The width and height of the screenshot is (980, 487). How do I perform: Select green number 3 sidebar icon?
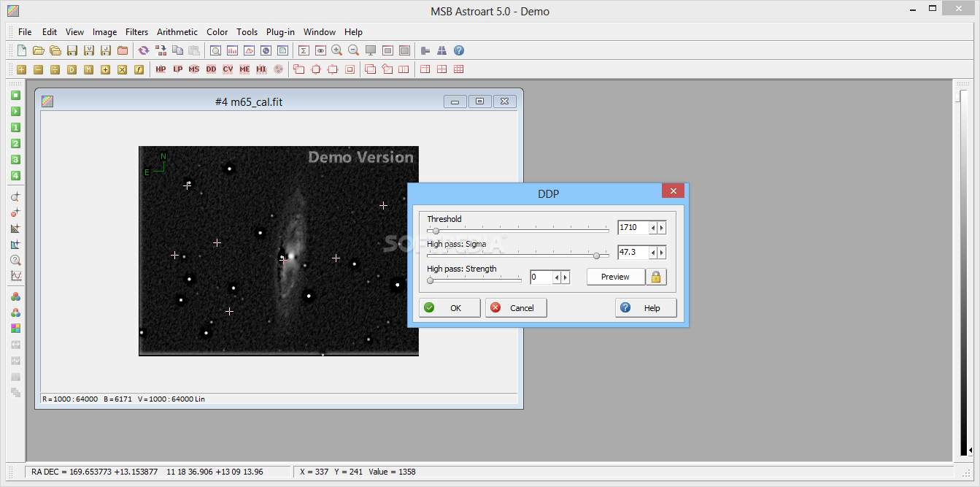(x=15, y=160)
